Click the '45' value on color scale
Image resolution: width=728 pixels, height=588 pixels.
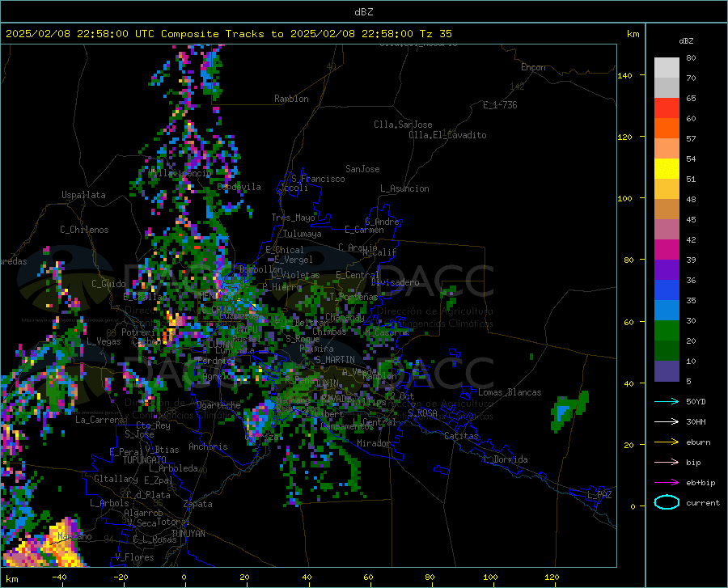691,219
